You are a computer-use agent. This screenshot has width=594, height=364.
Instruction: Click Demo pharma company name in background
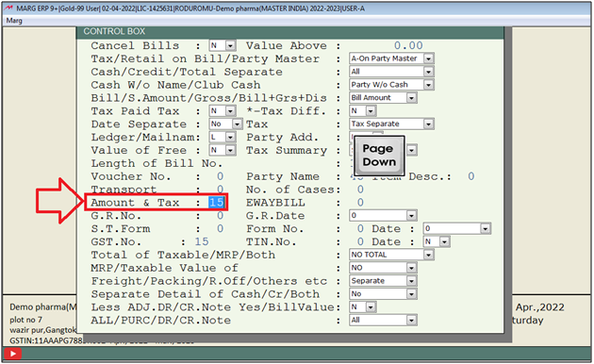pos(43,307)
